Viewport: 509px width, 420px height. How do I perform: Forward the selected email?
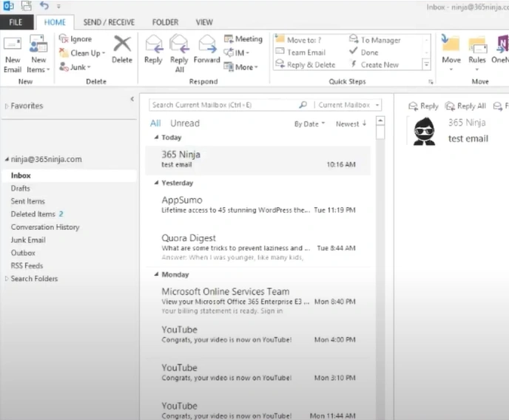[x=207, y=50]
